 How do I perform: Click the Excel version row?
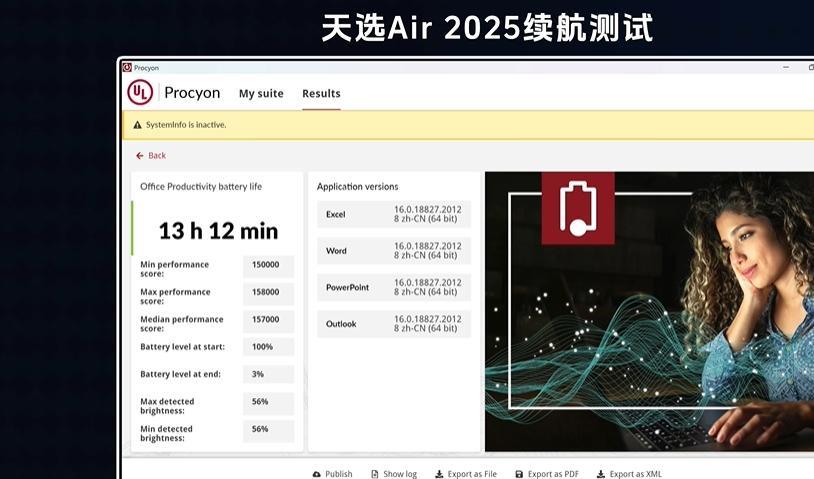(x=394, y=214)
